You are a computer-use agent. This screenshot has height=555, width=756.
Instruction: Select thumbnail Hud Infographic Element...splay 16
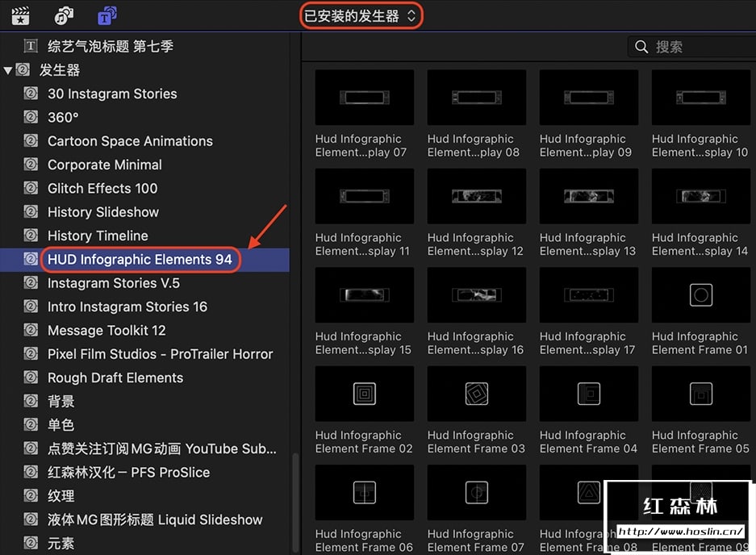click(477, 295)
